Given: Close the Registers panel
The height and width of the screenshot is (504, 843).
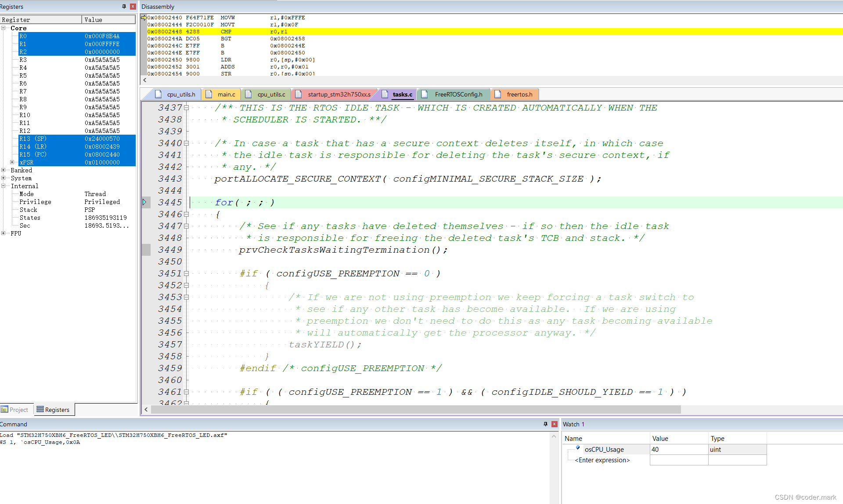Looking at the screenshot, I should click(133, 7).
